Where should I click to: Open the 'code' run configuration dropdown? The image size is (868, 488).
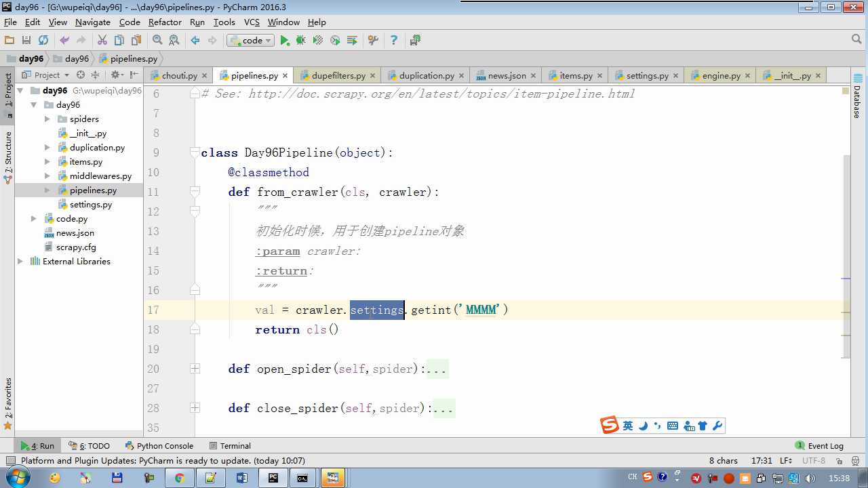pyautogui.click(x=250, y=41)
